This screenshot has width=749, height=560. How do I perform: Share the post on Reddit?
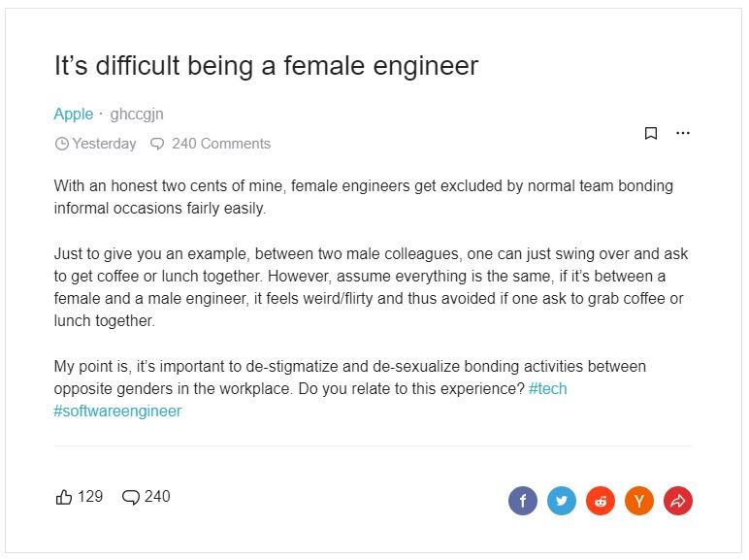click(601, 501)
